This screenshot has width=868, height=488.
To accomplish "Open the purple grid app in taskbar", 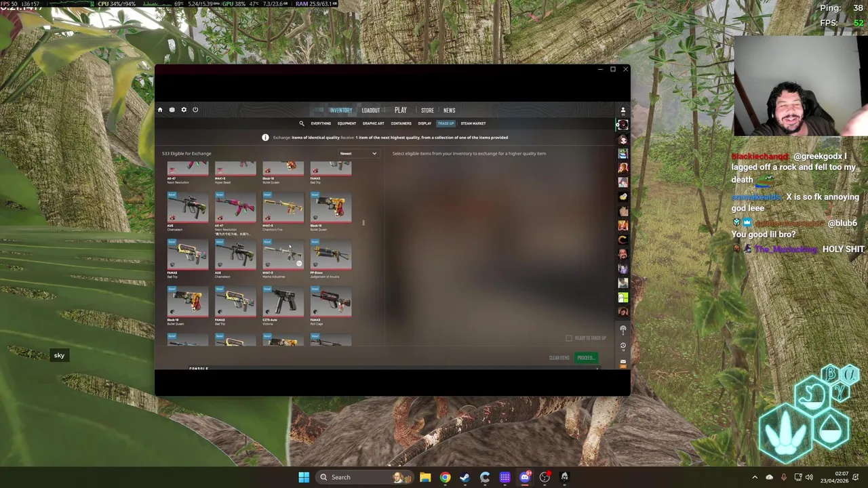I will 505,477.
